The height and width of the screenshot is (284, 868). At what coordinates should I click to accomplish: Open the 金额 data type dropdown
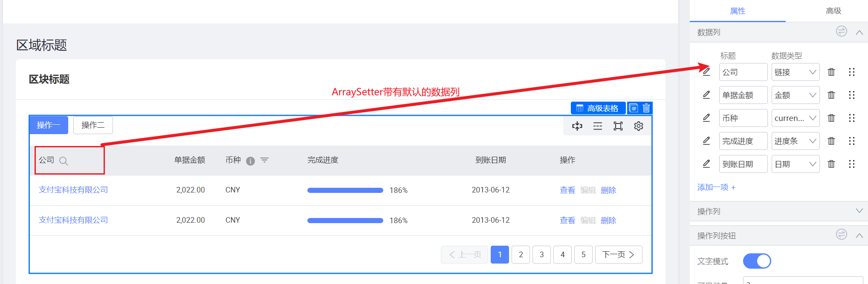pos(796,95)
